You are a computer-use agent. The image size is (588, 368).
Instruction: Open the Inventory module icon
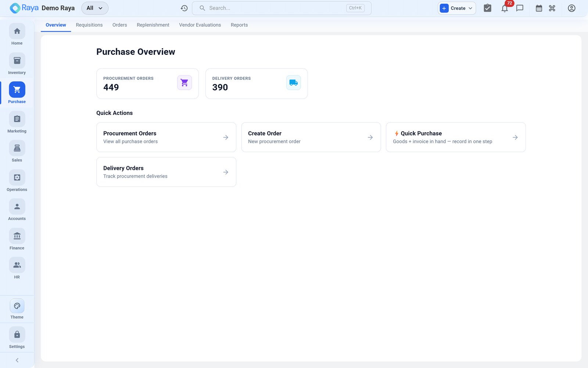[x=17, y=61]
